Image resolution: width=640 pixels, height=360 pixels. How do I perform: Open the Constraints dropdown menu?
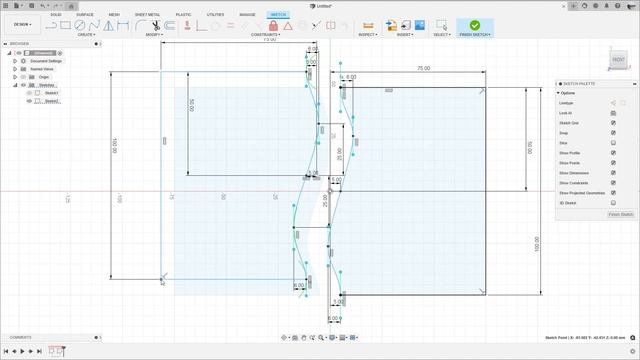tap(265, 35)
